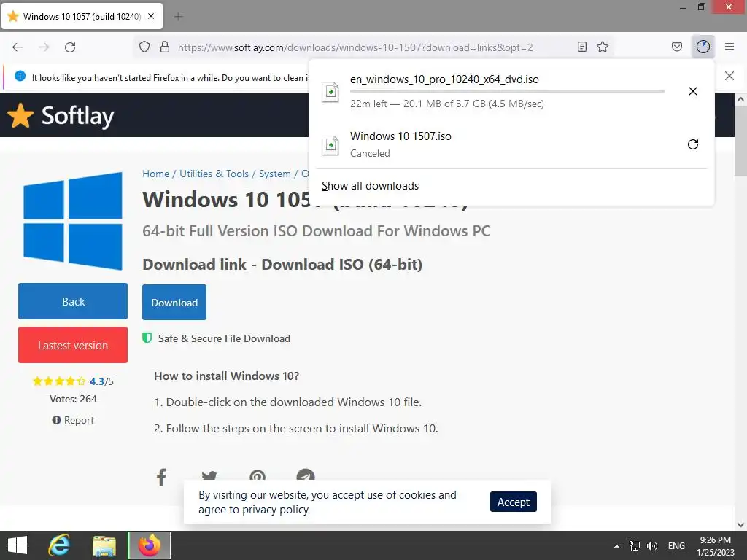Reload the current page
This screenshot has width=747, height=560.
[70, 47]
